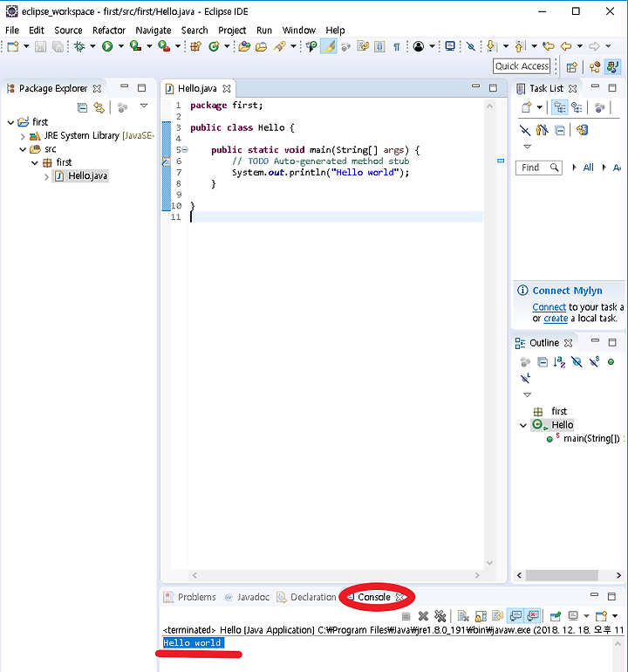628x672 pixels.
Task: Toggle Mark Occurrences highlighter in toolbar
Action: point(329,46)
